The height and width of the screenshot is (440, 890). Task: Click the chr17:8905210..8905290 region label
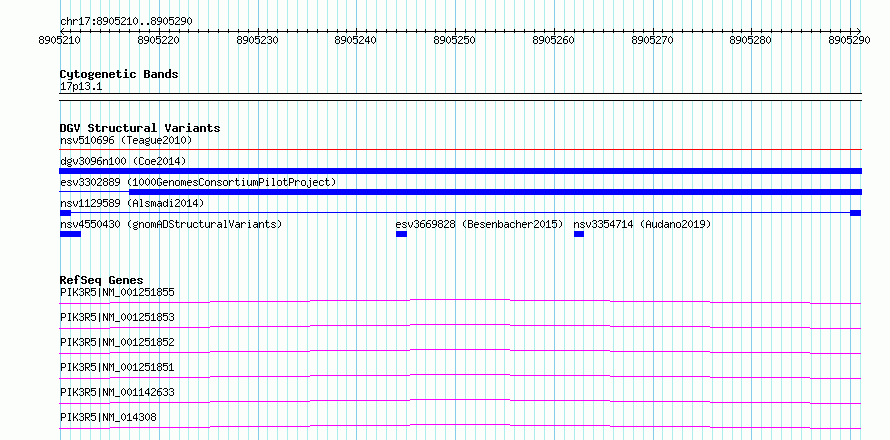click(x=127, y=22)
